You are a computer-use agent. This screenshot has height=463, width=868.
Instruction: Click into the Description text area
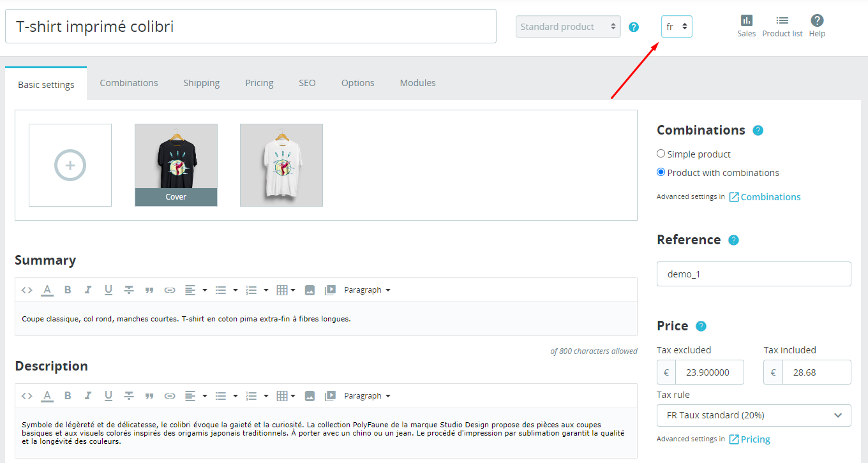point(326,433)
